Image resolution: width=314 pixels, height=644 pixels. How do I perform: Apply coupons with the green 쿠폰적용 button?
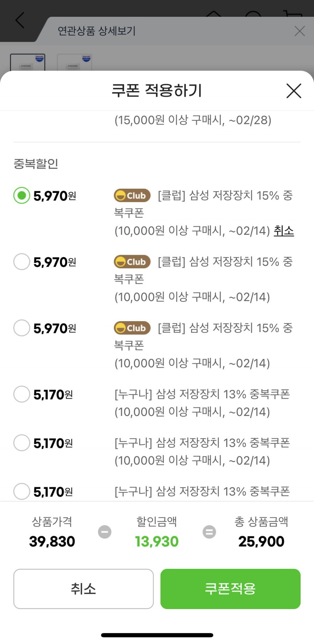coord(230,589)
